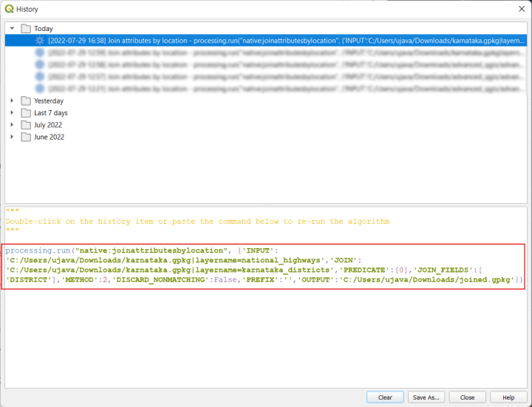Expand the June 2022 folder
532x407 pixels.
pyautogui.click(x=13, y=137)
